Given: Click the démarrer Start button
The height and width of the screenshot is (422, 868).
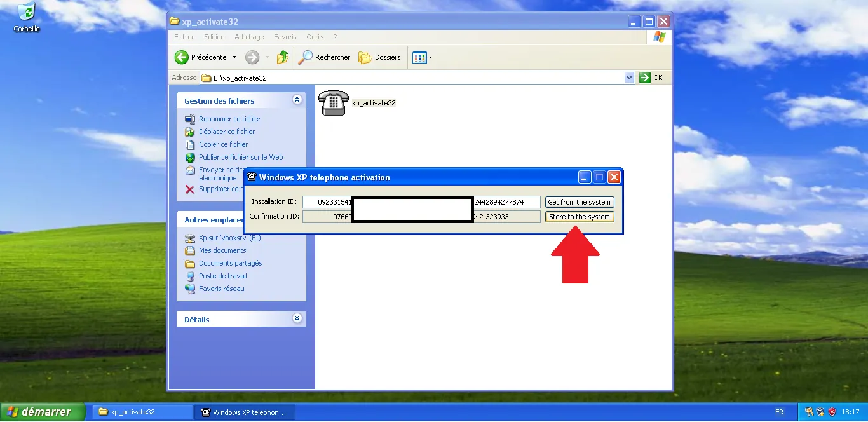Looking at the screenshot, I should (x=43, y=412).
